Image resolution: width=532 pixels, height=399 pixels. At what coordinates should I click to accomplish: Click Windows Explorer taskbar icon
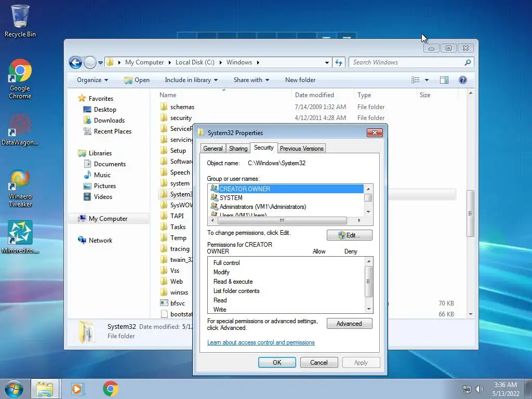click(45, 389)
